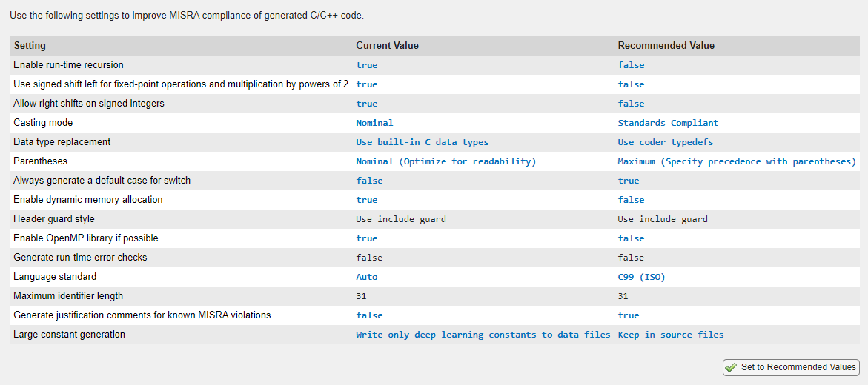Select 'C99 (ISO)' recommended language standard
The height and width of the screenshot is (385, 868).
[x=641, y=277]
